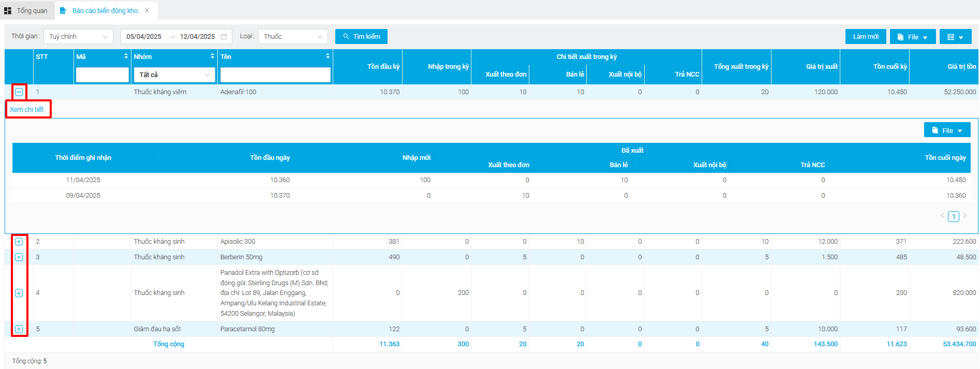Sort by the Nhóm column arrows
The width and height of the screenshot is (980, 369).
212,56
